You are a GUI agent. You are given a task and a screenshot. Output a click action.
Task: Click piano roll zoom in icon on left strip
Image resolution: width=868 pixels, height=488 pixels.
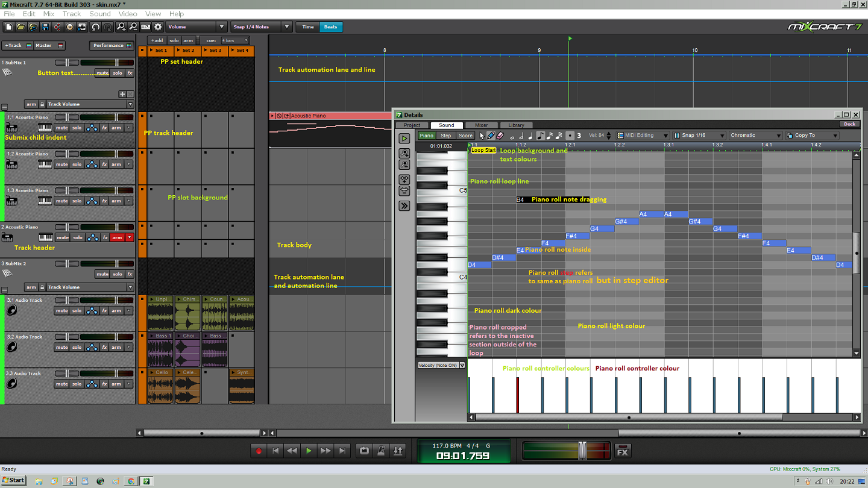(404, 154)
